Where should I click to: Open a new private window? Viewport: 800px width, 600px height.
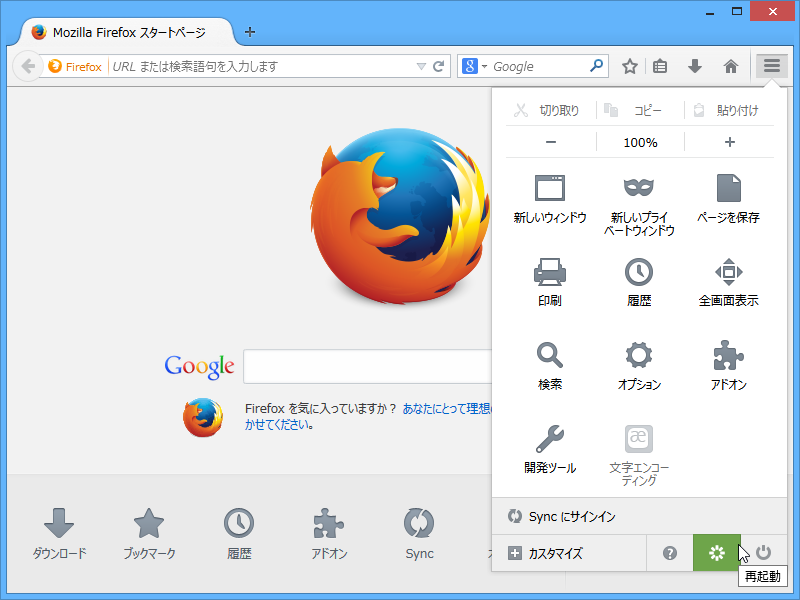(638, 200)
